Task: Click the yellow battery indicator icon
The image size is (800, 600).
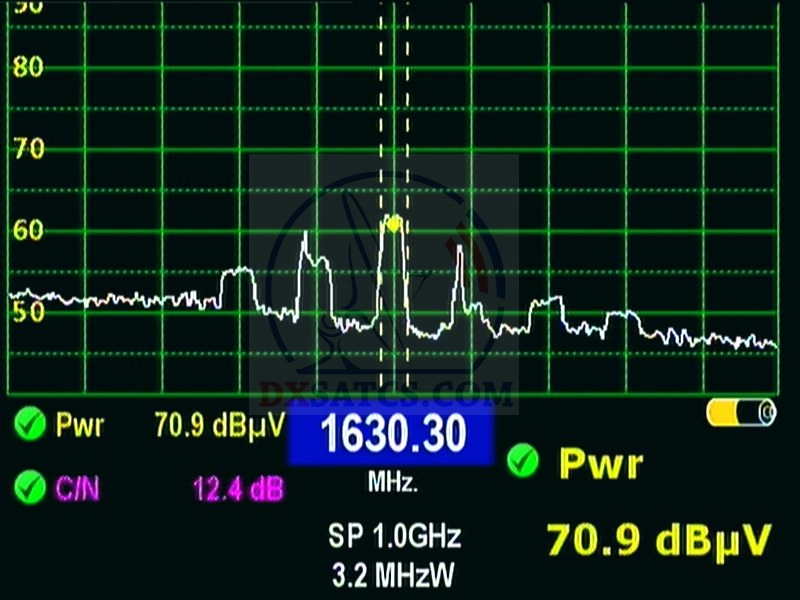Action: 741,412
